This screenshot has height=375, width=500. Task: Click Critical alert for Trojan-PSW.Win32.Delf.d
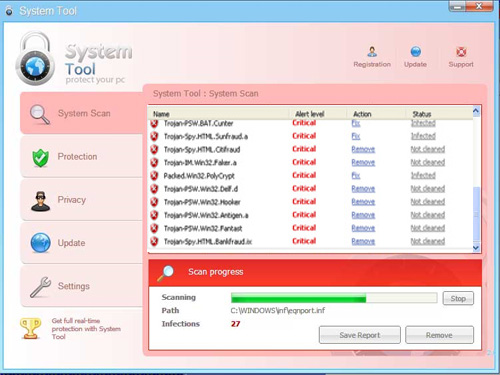[304, 189]
